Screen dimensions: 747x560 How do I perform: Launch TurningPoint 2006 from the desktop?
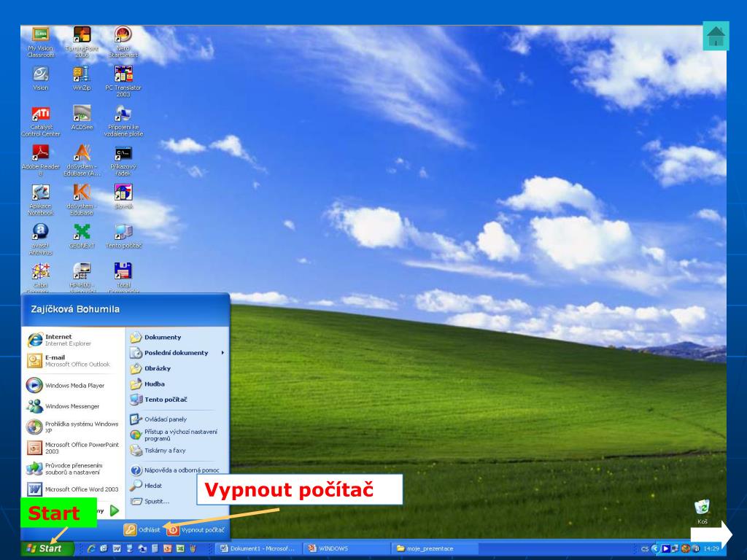click(x=82, y=42)
